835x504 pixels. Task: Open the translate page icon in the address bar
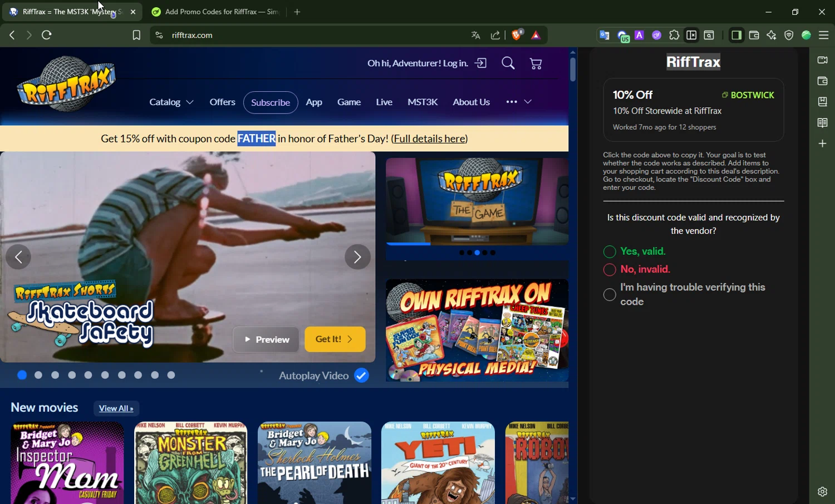pos(475,35)
